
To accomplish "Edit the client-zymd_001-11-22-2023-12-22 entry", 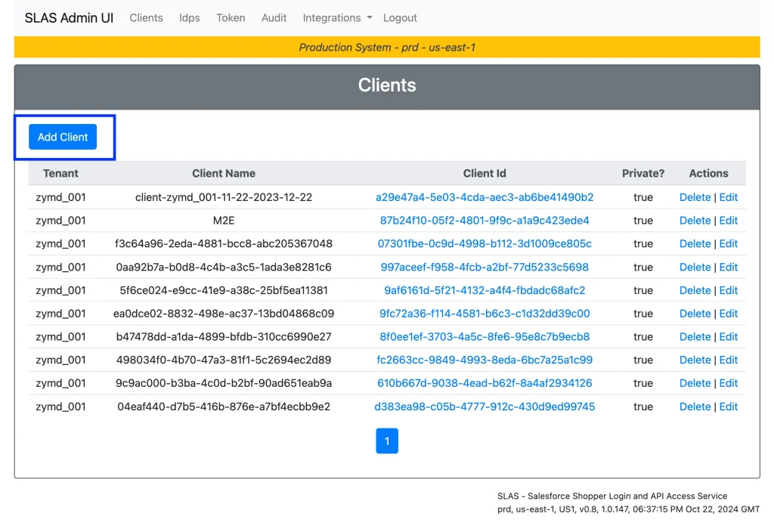I will point(728,196).
